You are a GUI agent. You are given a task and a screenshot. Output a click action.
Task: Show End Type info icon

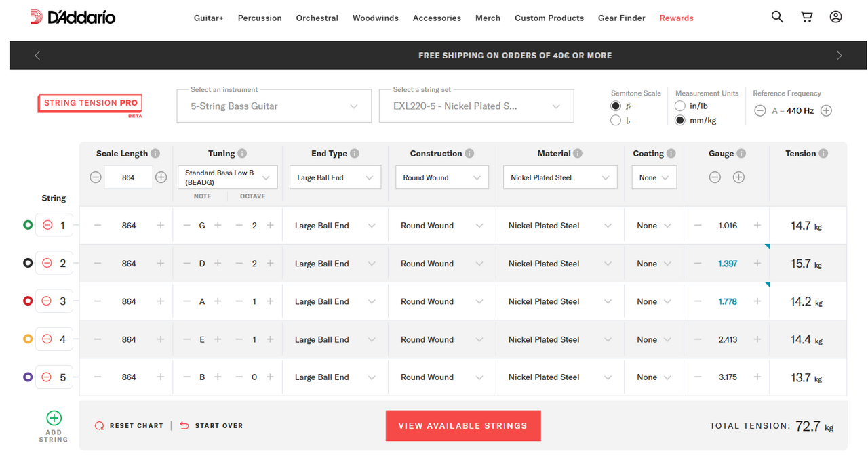355,154
